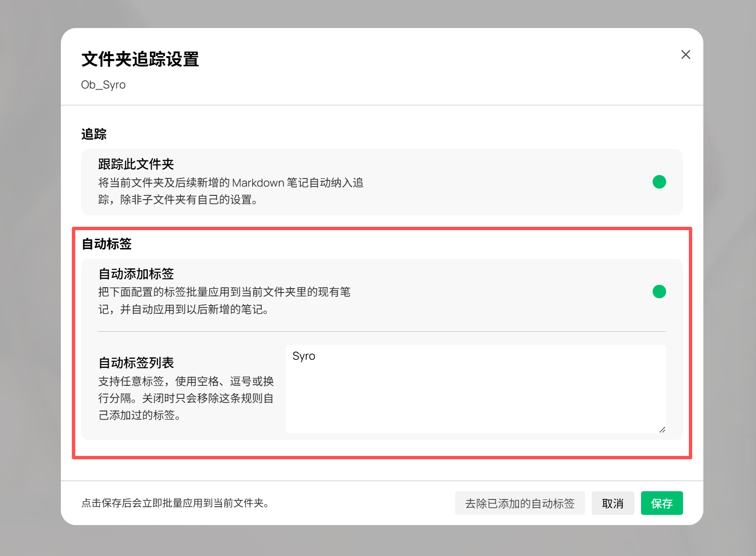Click the 自动标签 section heading
The image size is (756, 556).
(106, 244)
